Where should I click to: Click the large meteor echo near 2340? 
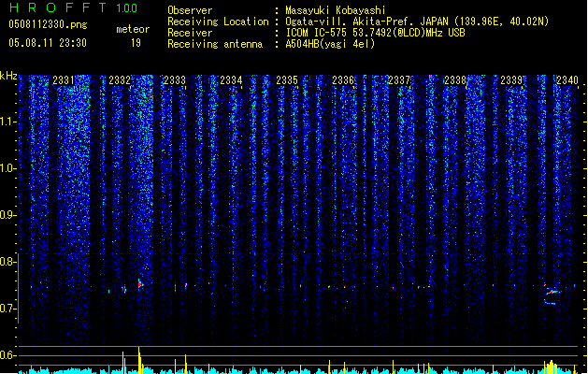pyautogui.click(x=552, y=294)
